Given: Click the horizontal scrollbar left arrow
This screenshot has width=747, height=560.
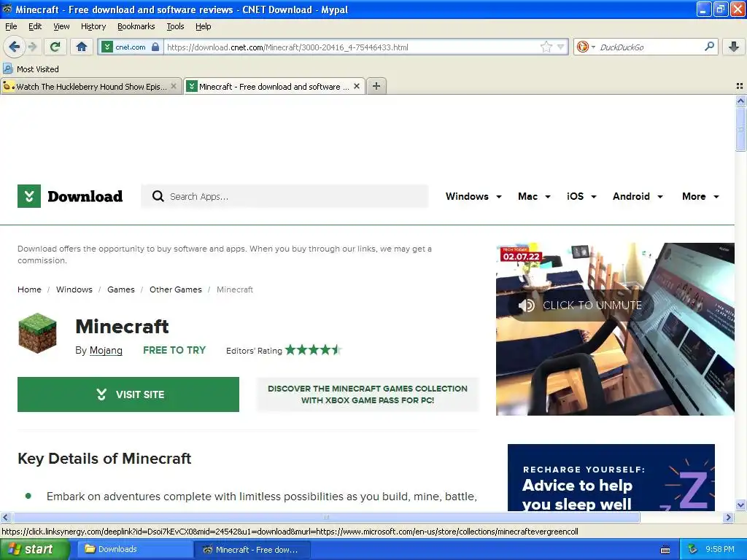Looking at the screenshot, I should [5, 517].
